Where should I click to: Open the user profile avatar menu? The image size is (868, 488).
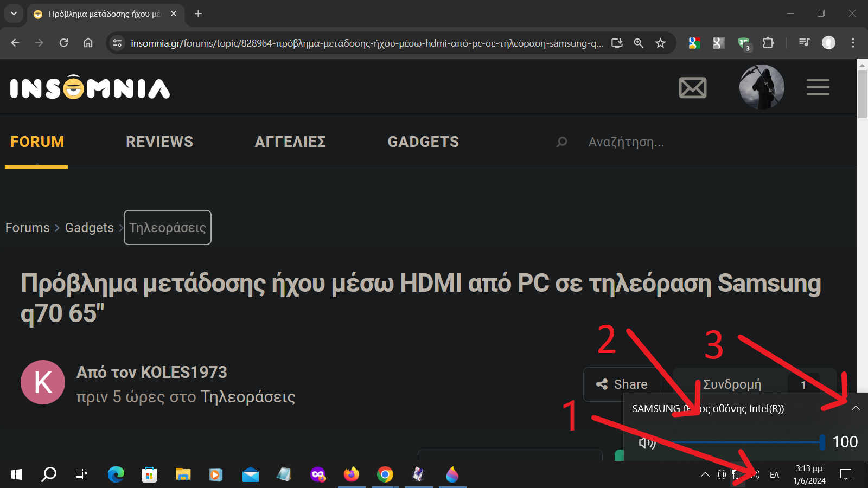tap(762, 87)
